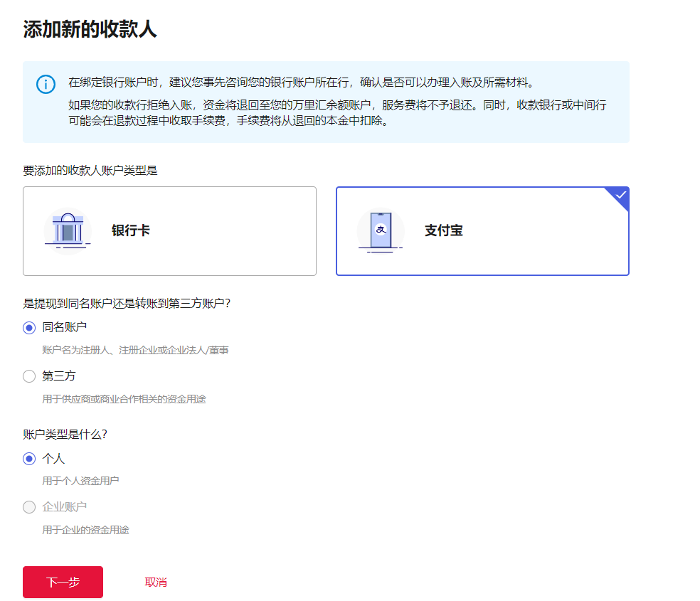Click the 支 character icon on the phone illustration

pos(379,228)
